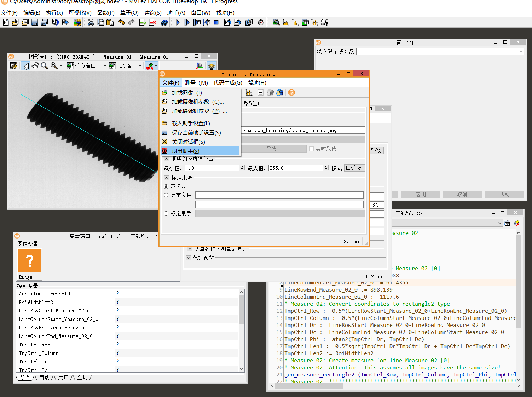The width and height of the screenshot is (532, 397).
Task: Click the 标定文件 path input field
Action: [279, 195]
